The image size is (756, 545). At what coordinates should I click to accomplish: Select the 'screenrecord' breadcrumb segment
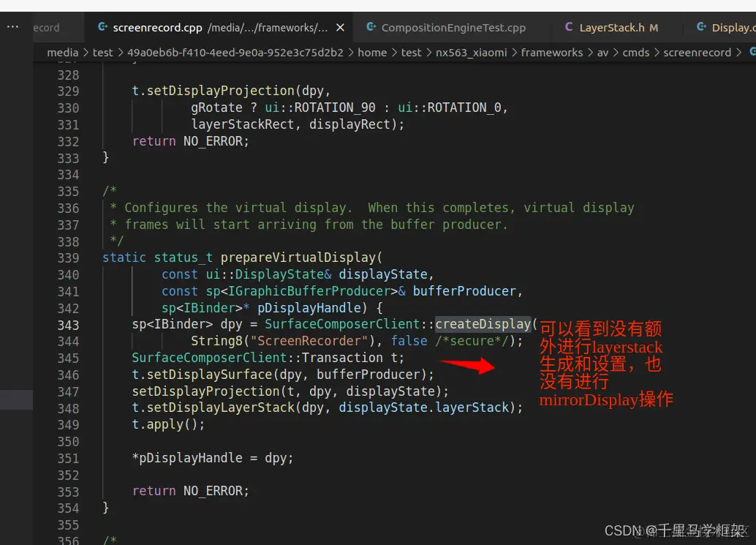pyautogui.click(x=698, y=53)
